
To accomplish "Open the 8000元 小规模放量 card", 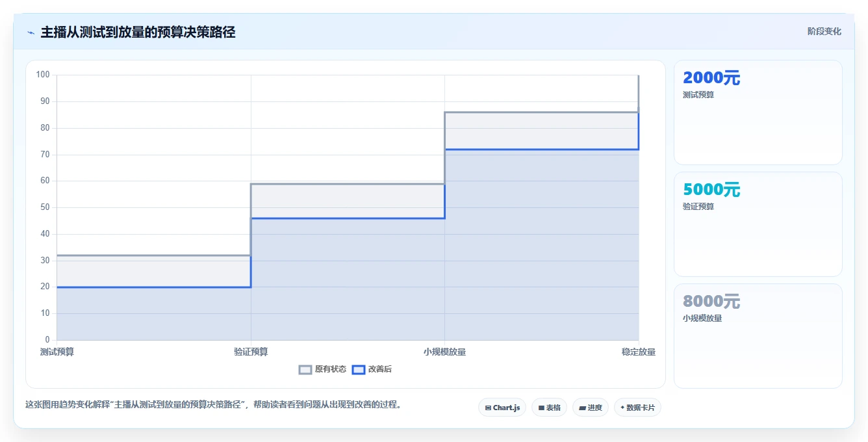I will click(x=758, y=336).
